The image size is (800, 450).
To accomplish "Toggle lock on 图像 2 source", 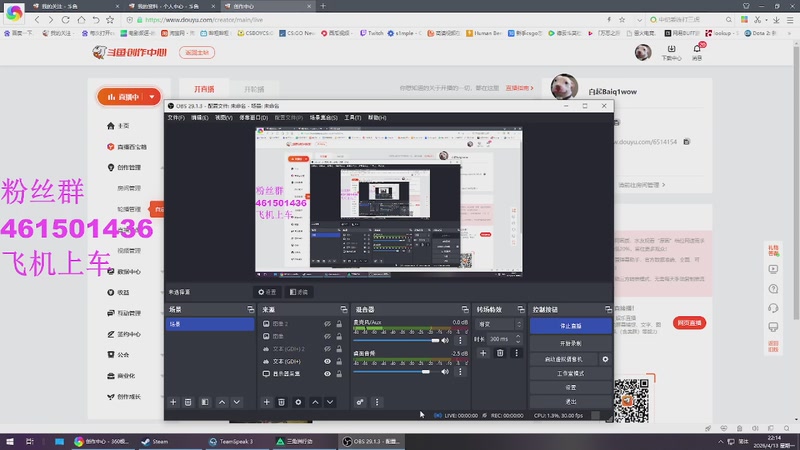I will (x=339, y=324).
